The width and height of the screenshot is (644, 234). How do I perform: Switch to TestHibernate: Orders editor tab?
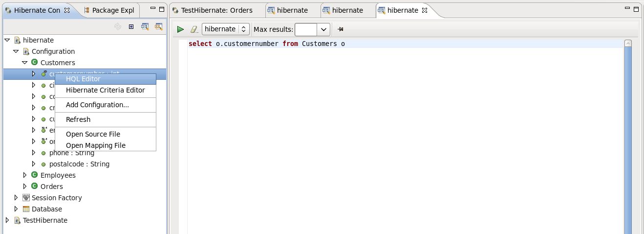coord(216,10)
